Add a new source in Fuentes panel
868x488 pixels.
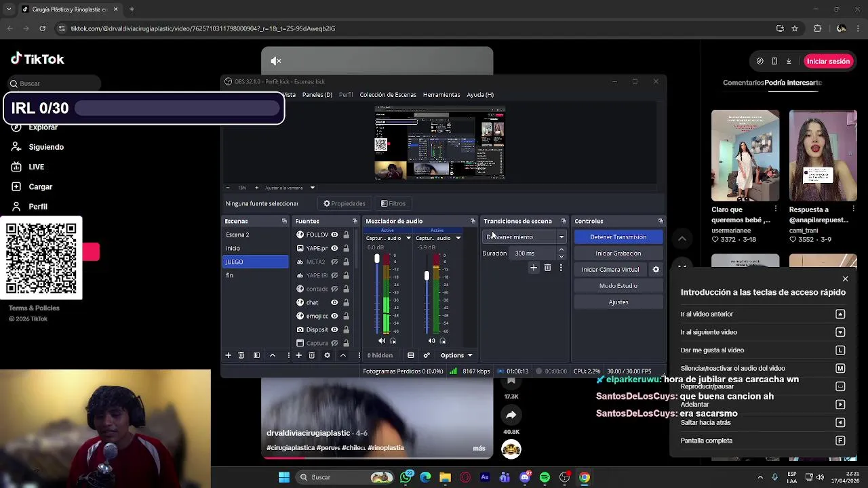click(298, 355)
